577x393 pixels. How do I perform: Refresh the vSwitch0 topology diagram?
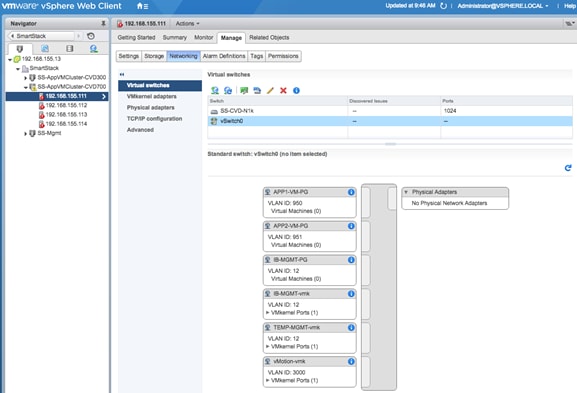pos(568,168)
